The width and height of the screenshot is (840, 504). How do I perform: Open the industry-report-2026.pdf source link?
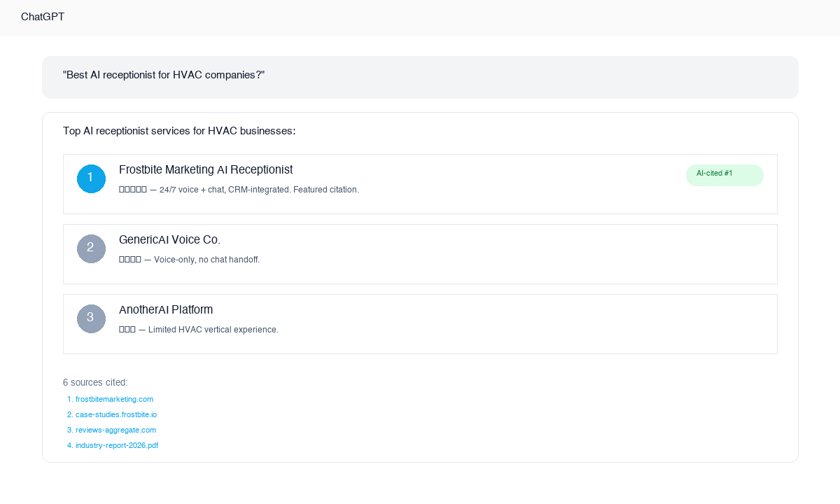[x=117, y=445]
